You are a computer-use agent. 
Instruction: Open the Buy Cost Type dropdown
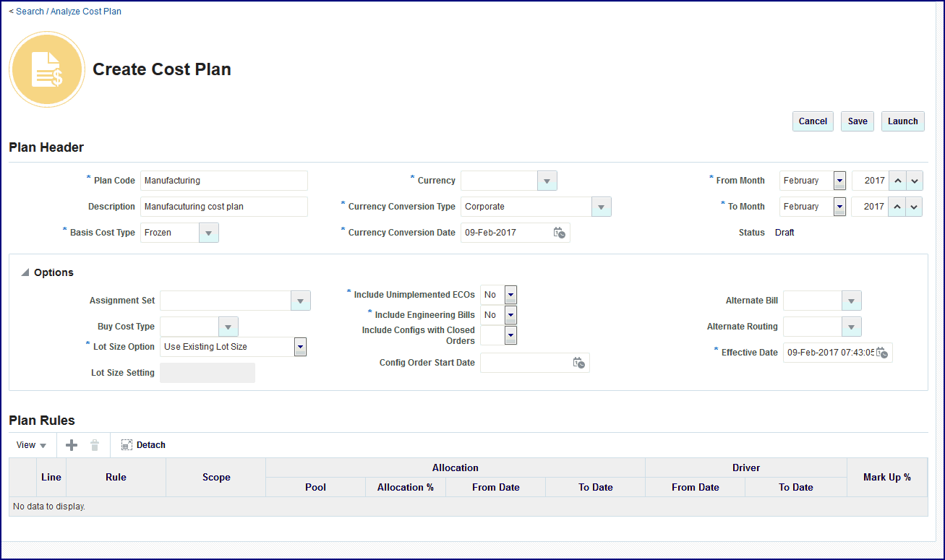(x=228, y=327)
